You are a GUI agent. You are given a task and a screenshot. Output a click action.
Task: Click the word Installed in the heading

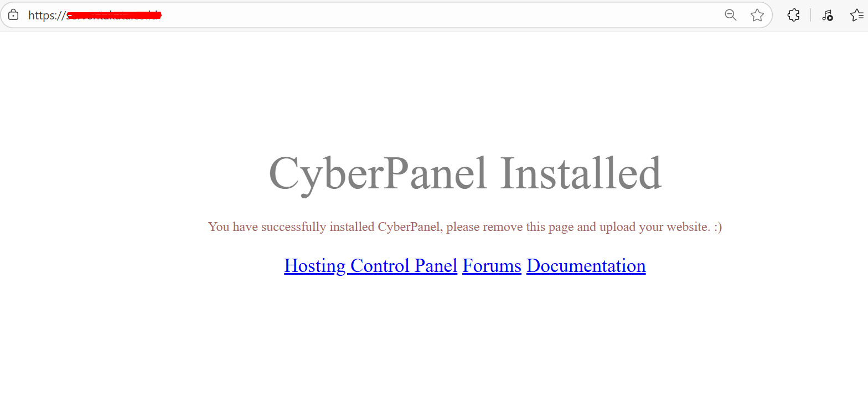point(581,172)
